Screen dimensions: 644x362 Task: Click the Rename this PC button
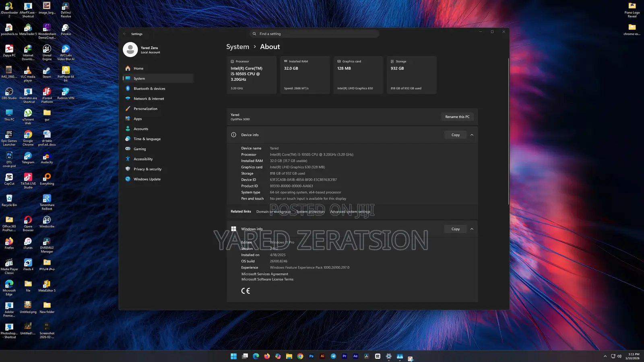click(457, 117)
